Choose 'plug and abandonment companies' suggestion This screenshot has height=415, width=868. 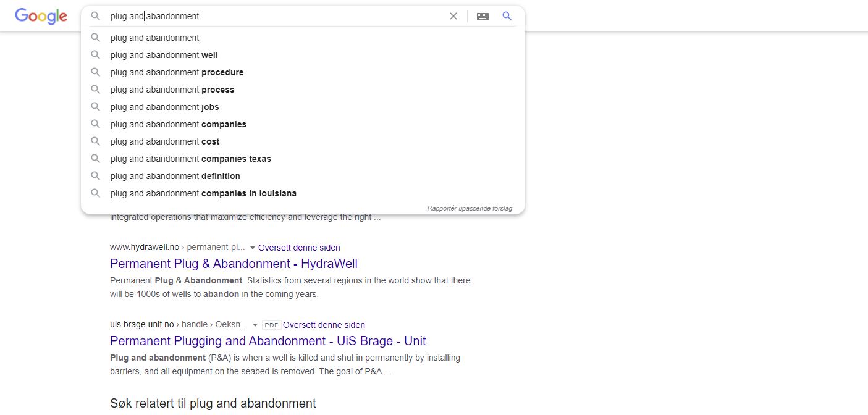pyautogui.click(x=178, y=124)
